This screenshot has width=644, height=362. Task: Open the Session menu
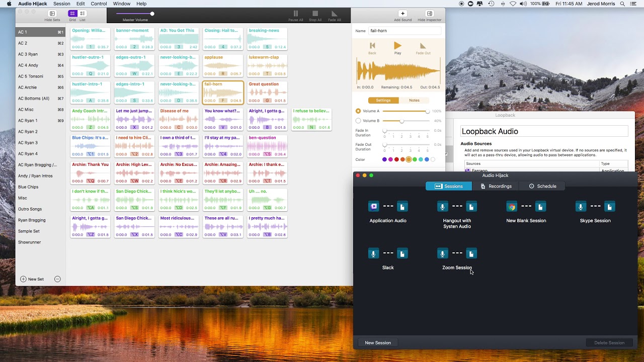point(62,4)
